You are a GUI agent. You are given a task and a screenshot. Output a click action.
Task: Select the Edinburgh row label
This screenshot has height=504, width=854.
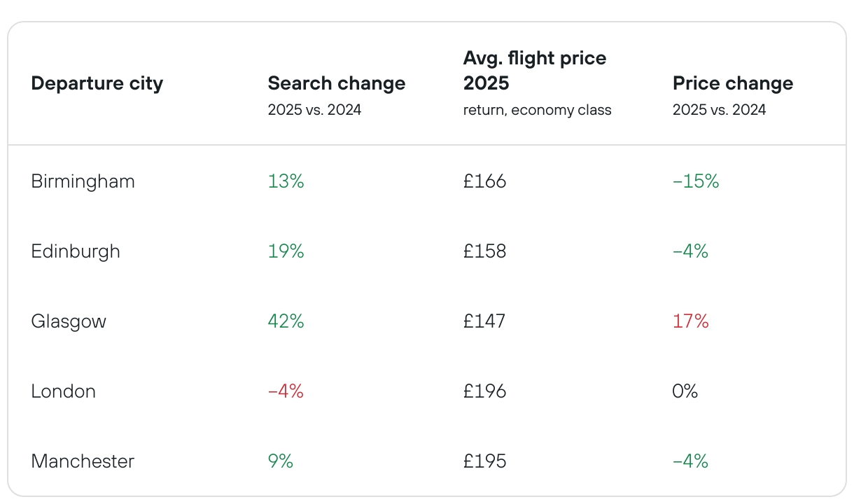click(76, 251)
